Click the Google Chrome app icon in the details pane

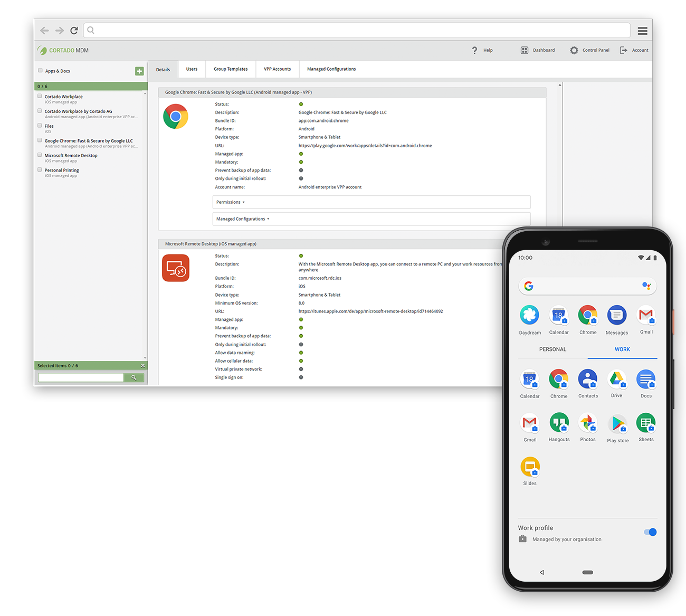[176, 117]
